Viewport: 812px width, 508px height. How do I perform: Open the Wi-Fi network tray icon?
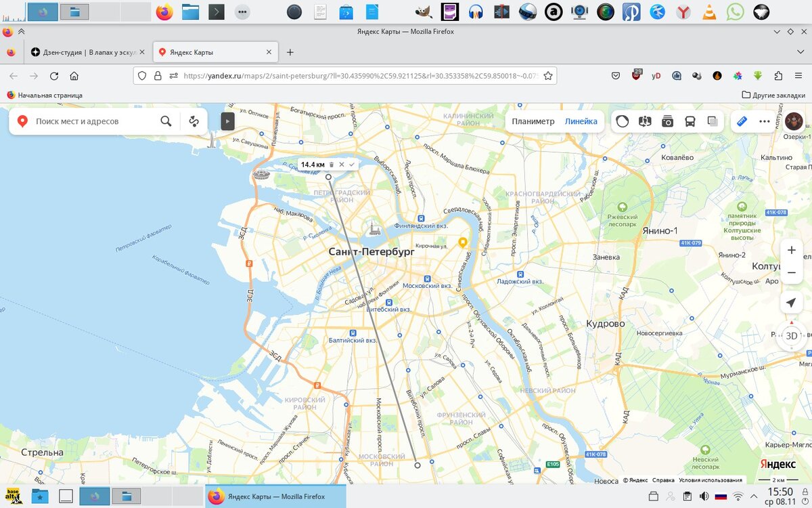pyautogui.click(x=738, y=496)
